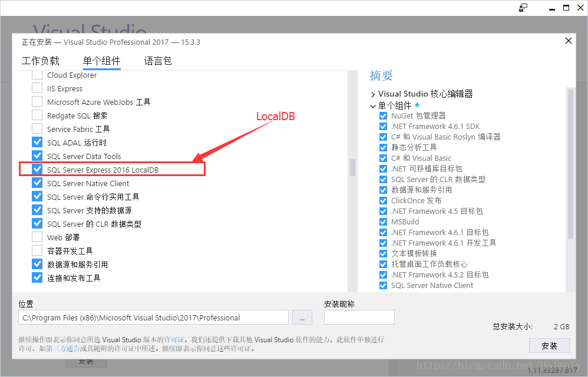Toggle ClickOnce 发布 in summary

coord(383,200)
